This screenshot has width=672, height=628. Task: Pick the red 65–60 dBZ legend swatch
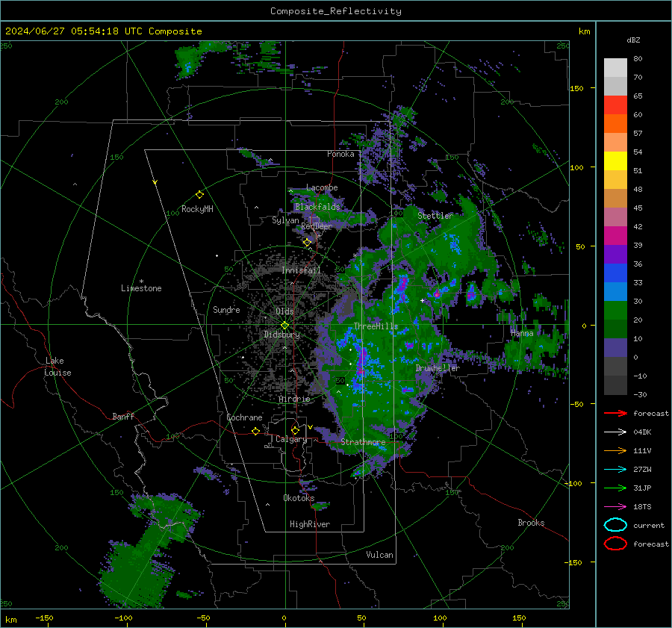click(x=615, y=105)
